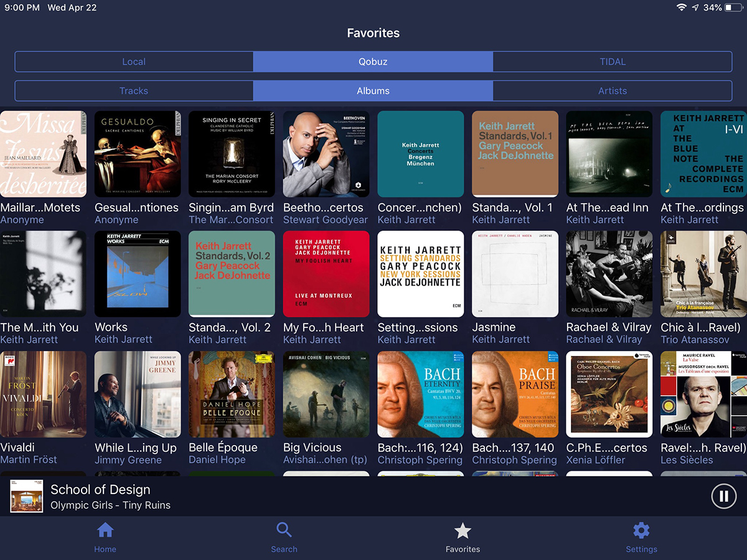747x560 pixels.
Task: Select the "The M...ith You" album title
Action: [x=39, y=327]
